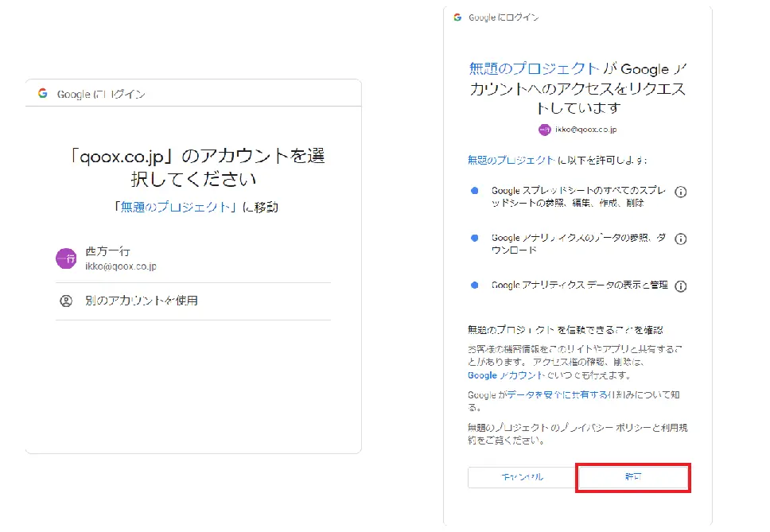770x532 pixels.
Task: Choose the 西方一行 account row
Action: pos(193,258)
